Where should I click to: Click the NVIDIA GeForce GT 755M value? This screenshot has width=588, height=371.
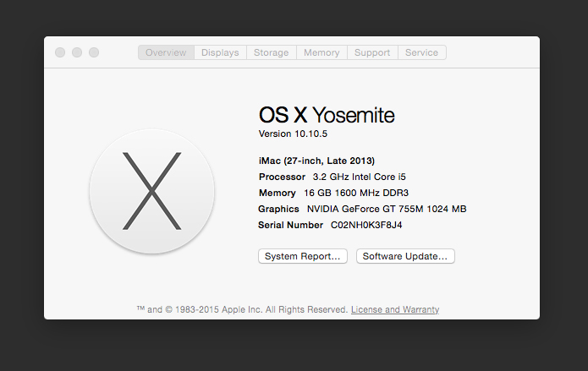coord(387,209)
